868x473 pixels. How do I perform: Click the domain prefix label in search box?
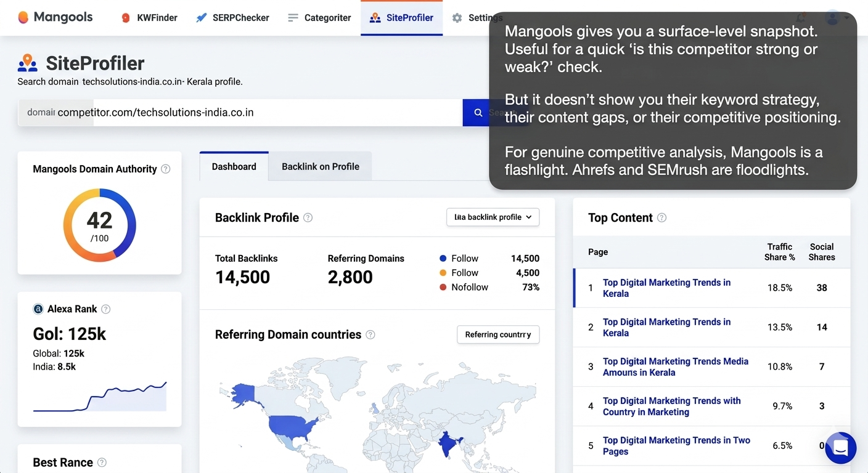point(41,113)
